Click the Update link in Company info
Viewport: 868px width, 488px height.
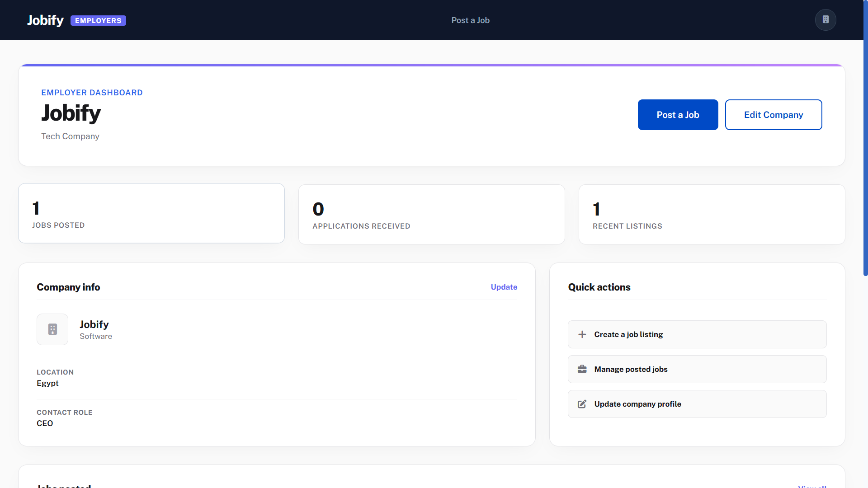pyautogui.click(x=504, y=287)
